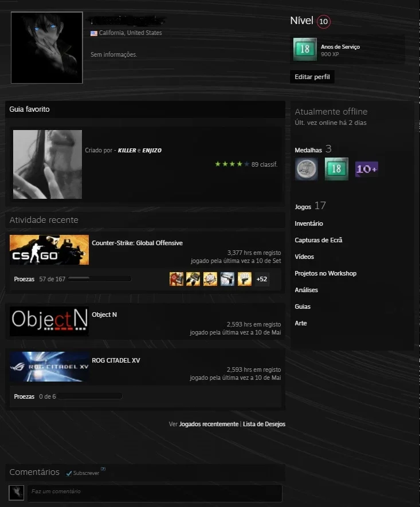Viewport: 420px width, 507px height.
Task: Open the purple 10+ medal badge
Action: coord(367,169)
